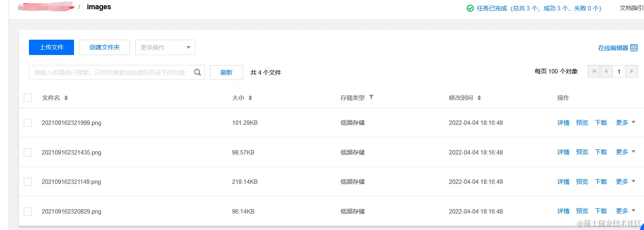Image resolution: width=644 pixels, height=230 pixels.
Task: Open 预览 for 202109162320829.png
Action: 582,211
